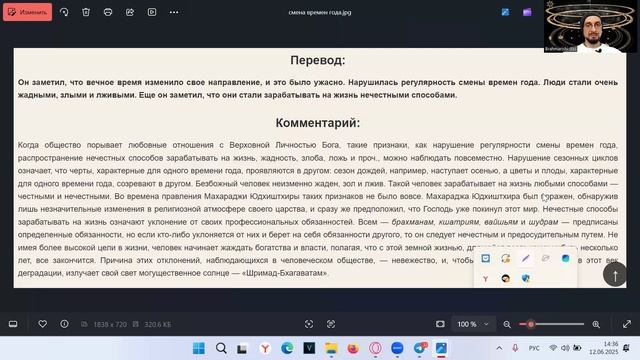Zoom in with the plus magnifier icon
The width and height of the screenshot is (640, 360).
point(596,324)
